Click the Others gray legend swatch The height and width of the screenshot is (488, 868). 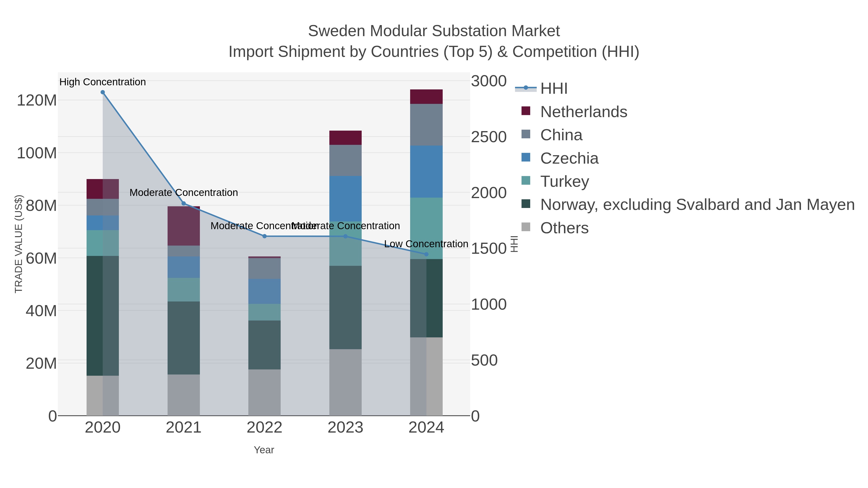[x=526, y=227]
